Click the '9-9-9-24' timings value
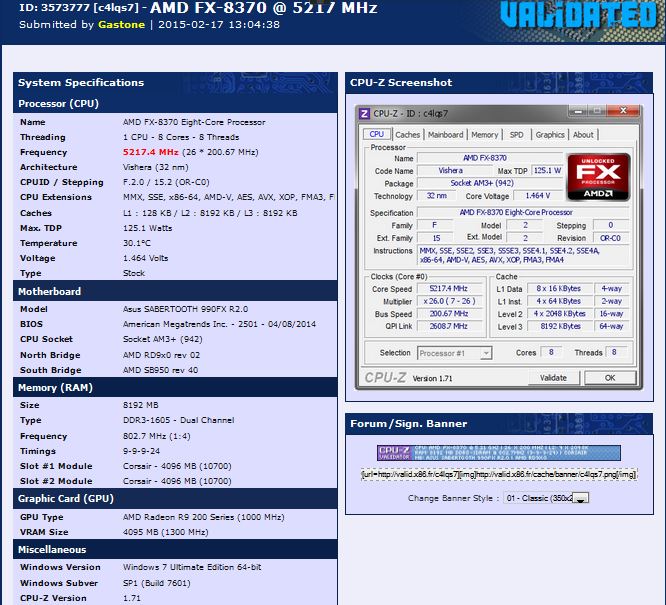 (x=141, y=451)
